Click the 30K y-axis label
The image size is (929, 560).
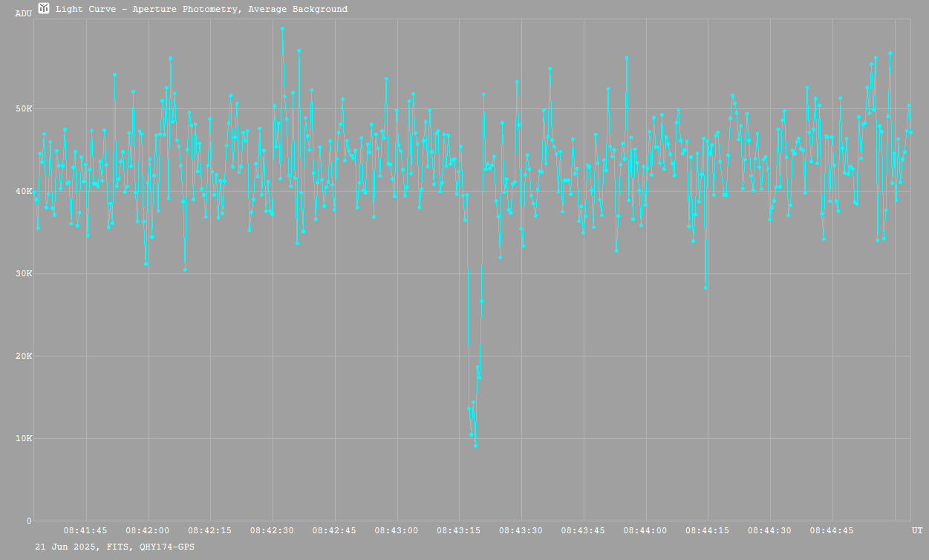click(25, 274)
